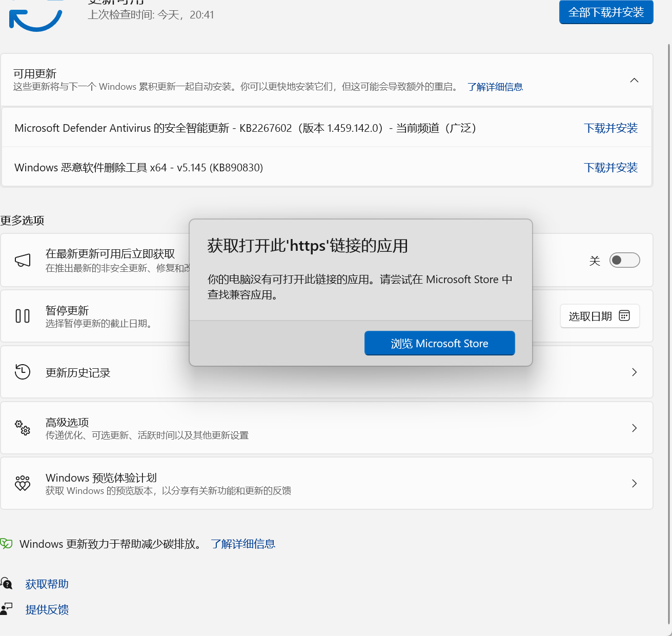
Task: Open the 获取帮助 link
Action: 47,584
